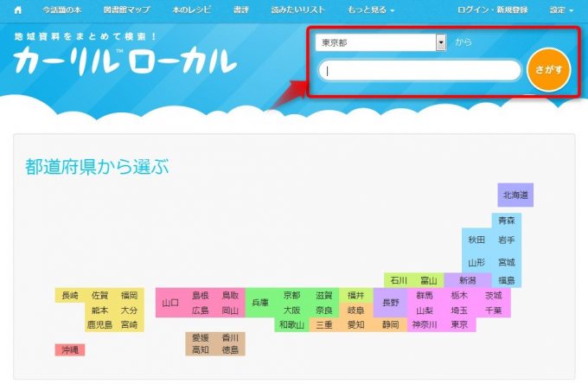
Task: Open the 東京都 prefecture dropdown
Action: [x=380, y=42]
